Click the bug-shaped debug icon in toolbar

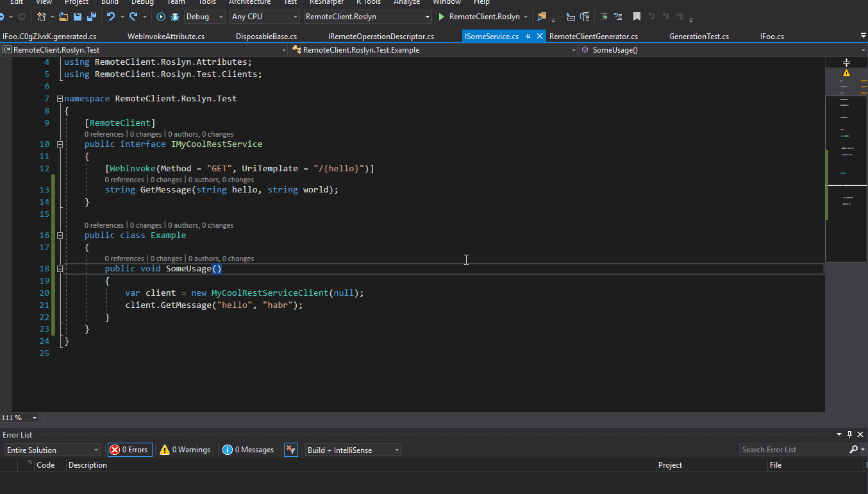point(175,17)
